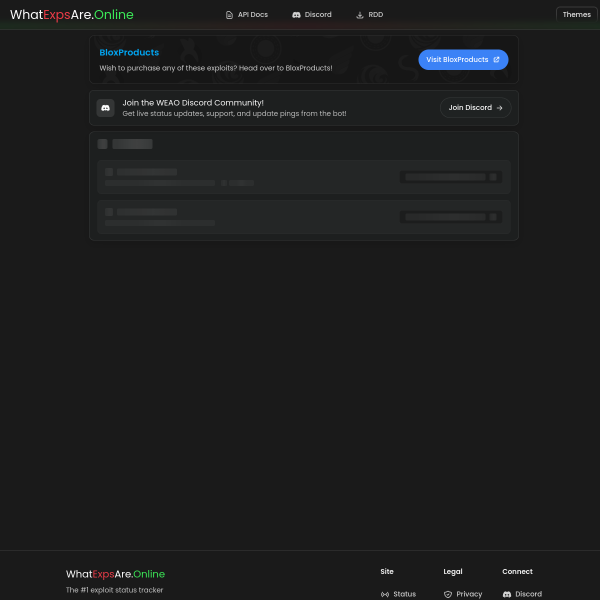Click the Discord logo in community banner

pyautogui.click(x=106, y=107)
